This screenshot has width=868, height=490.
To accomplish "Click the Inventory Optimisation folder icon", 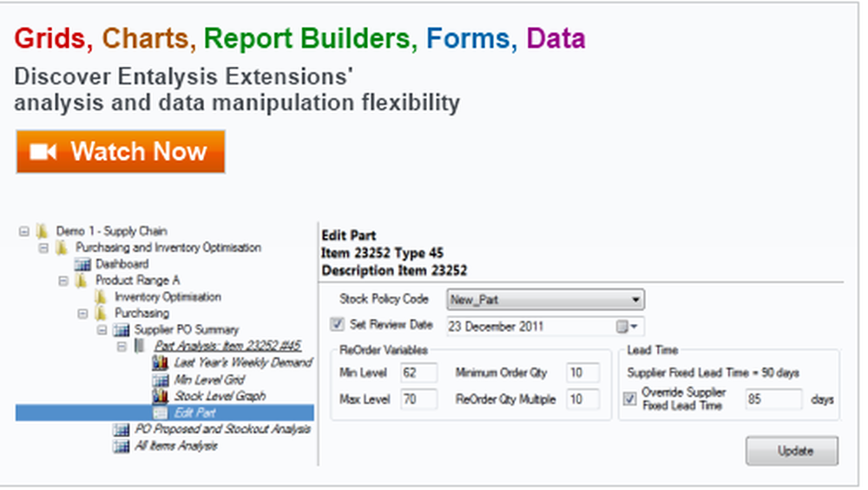I will coord(101,297).
